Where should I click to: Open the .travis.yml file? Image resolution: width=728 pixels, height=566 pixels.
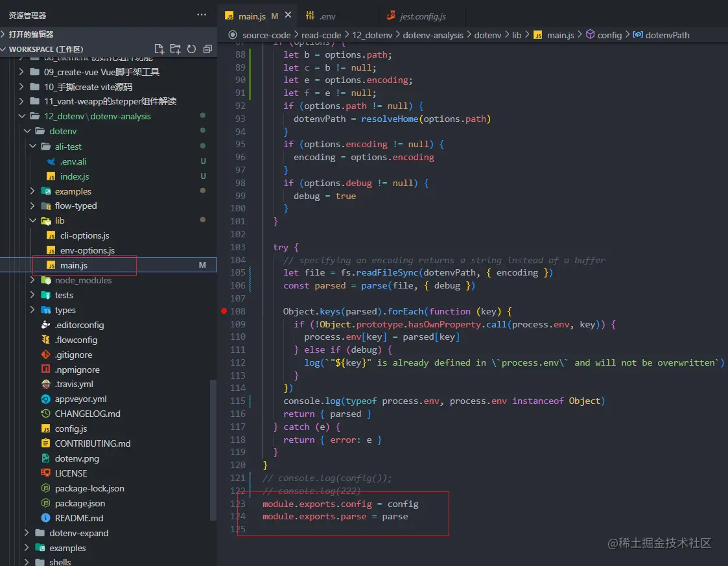point(74,384)
